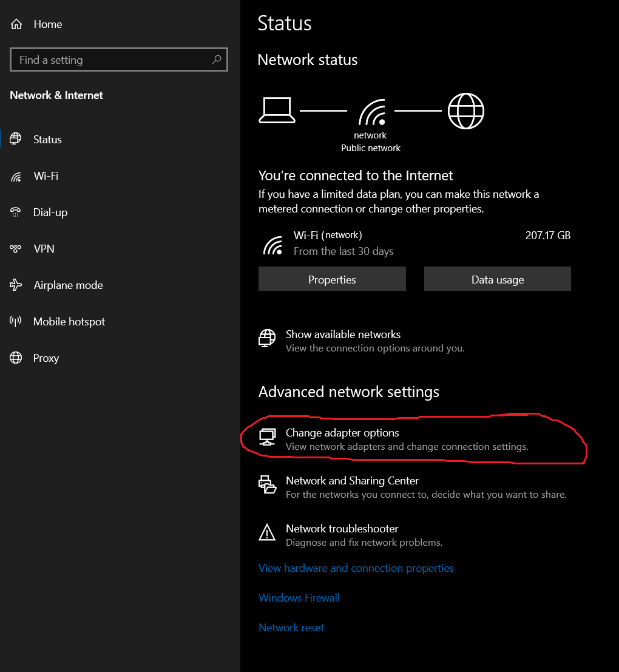Click the Internet globe icon in diagram
The image size is (619, 672).
466,111
